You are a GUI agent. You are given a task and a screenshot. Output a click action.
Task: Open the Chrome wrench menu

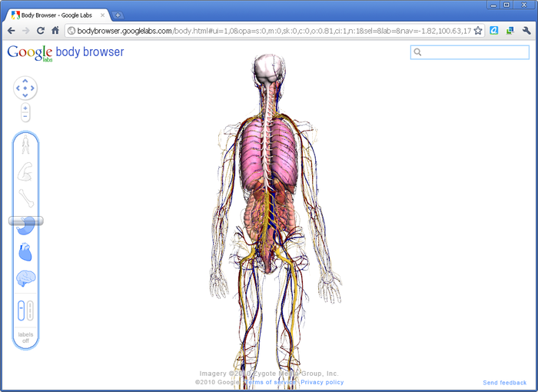point(526,31)
